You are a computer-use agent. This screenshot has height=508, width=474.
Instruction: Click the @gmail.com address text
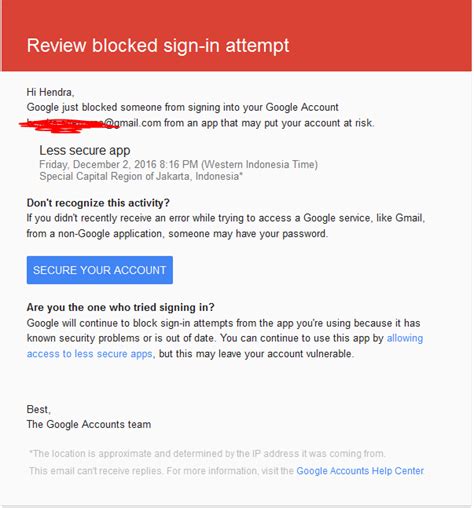coord(133,123)
